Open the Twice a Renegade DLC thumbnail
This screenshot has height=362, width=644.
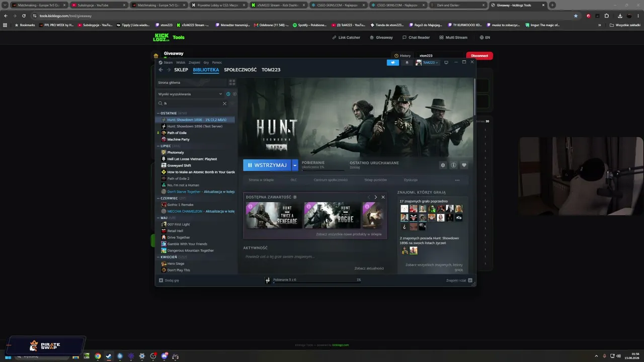pos(274,215)
